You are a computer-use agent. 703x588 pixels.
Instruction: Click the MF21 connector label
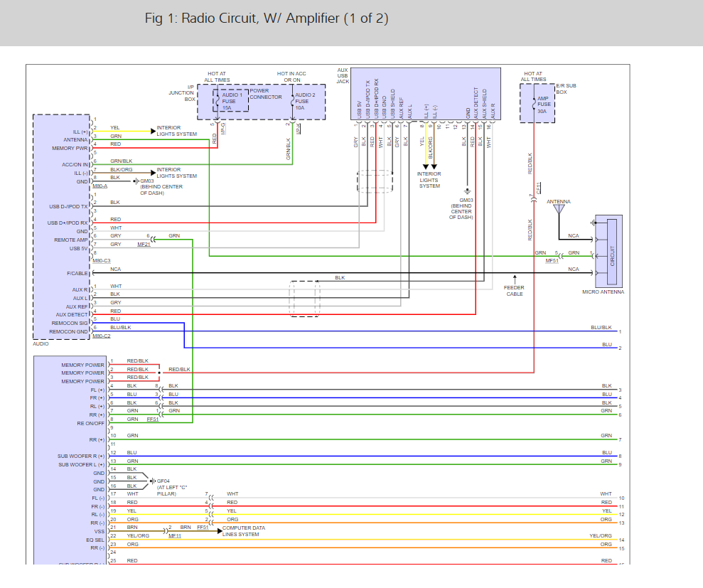144,244
